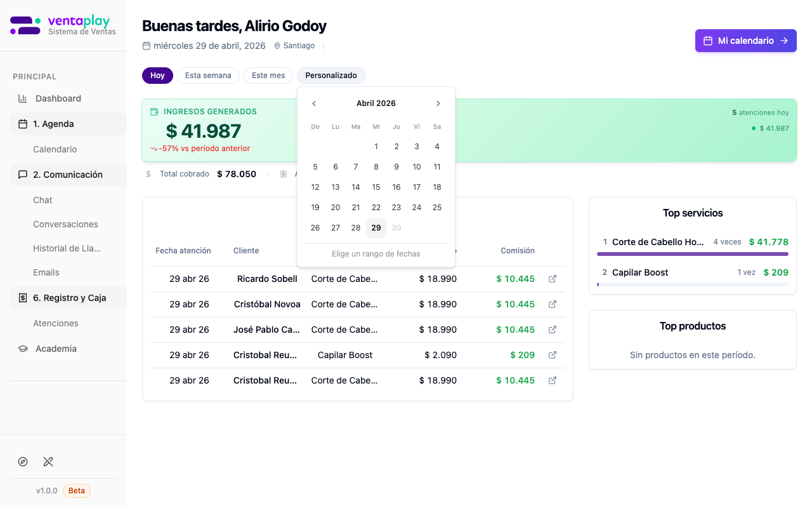Go to Atenciones in the sidebar
812x508 pixels.
point(56,323)
